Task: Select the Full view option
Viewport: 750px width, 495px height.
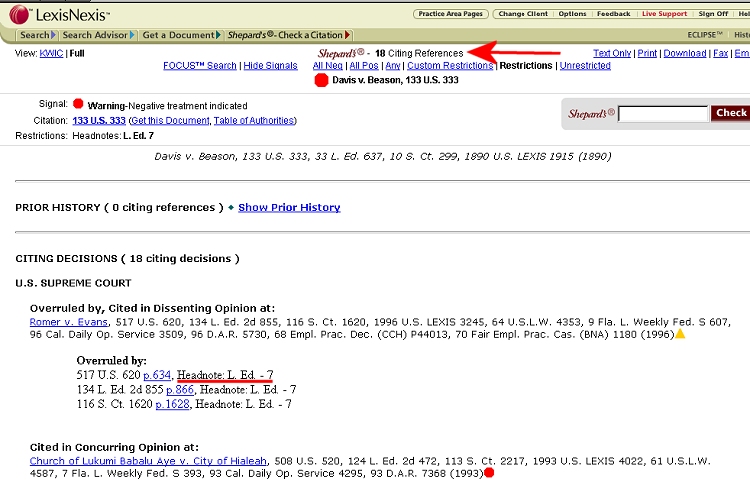Action: (77, 53)
